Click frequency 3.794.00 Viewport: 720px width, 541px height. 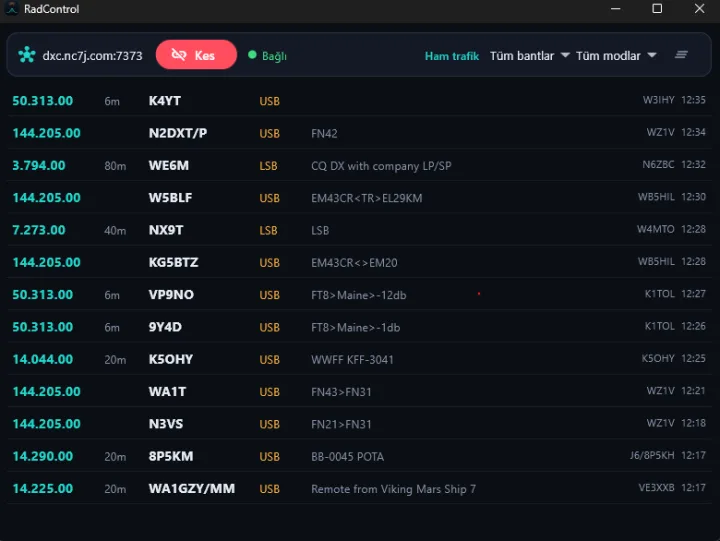(x=39, y=165)
